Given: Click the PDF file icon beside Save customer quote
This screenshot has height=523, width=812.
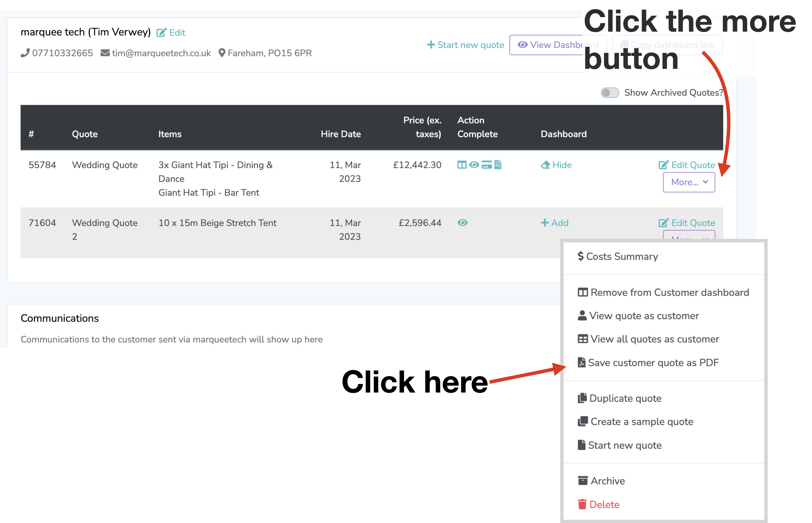Looking at the screenshot, I should [581, 362].
